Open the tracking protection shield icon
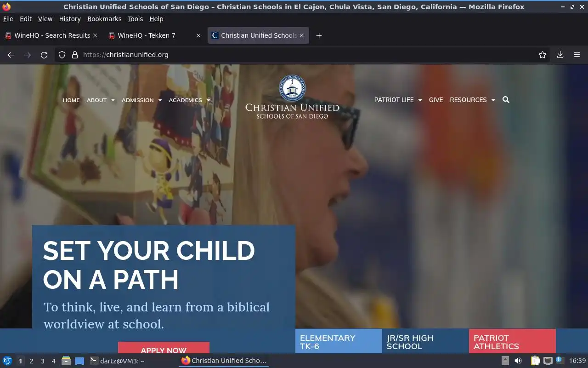Screen dimensions: 588x368 pos(62,55)
